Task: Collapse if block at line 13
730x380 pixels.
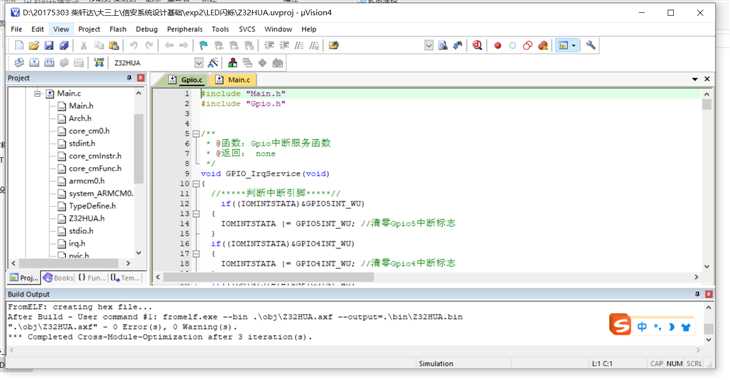Action: (x=196, y=214)
